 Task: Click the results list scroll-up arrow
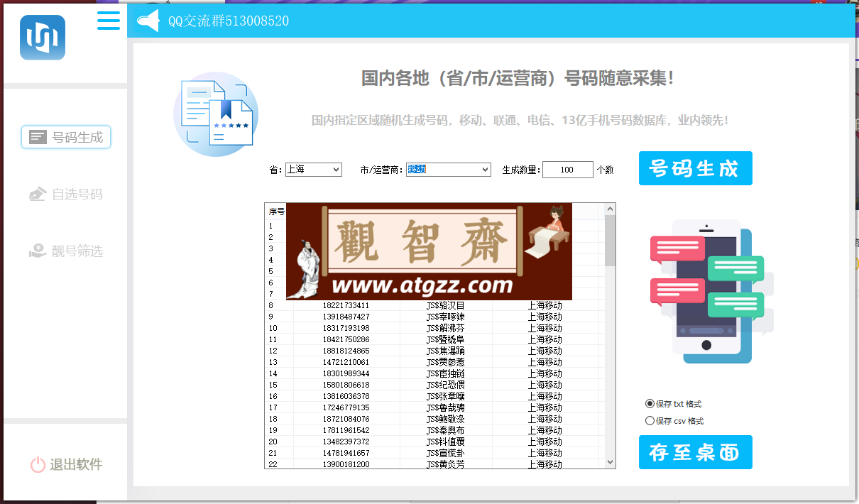coord(609,209)
